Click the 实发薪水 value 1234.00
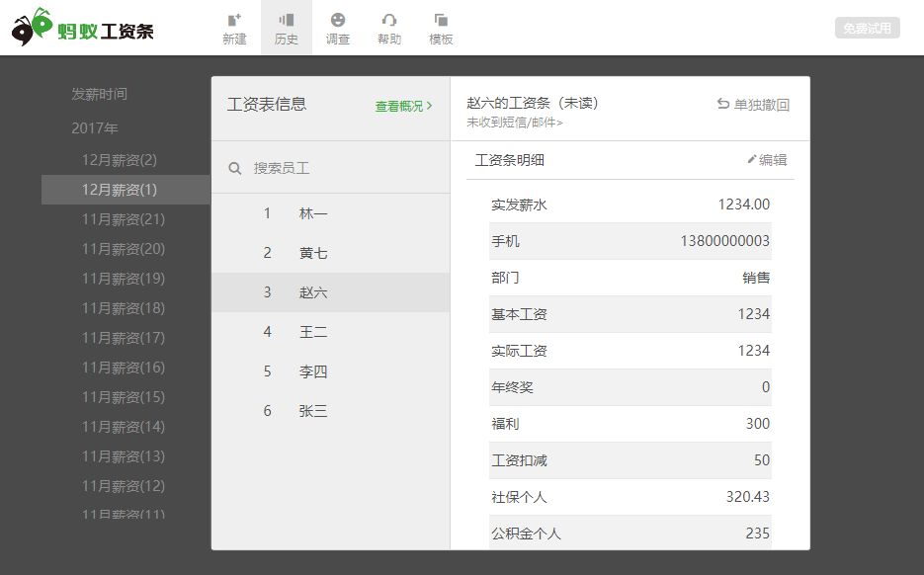This screenshot has width=924, height=575. (x=744, y=205)
